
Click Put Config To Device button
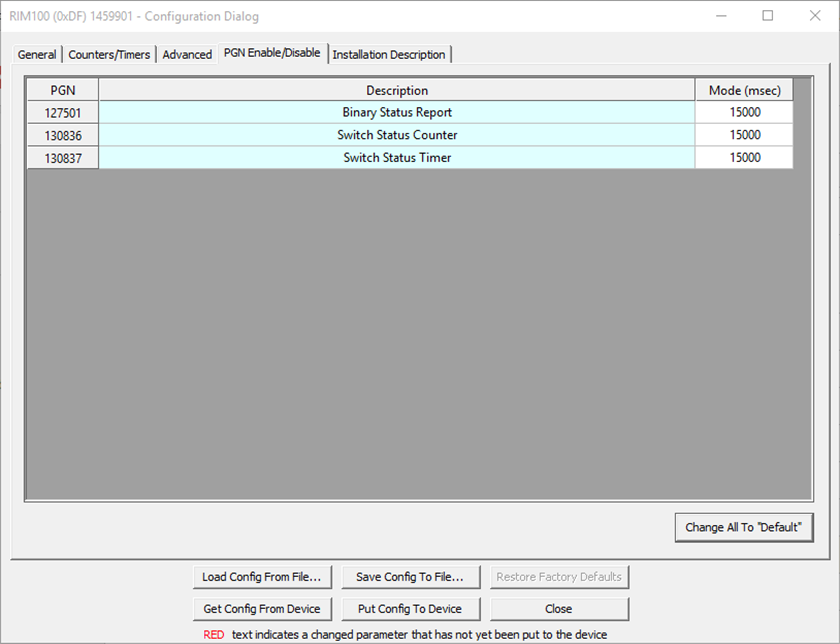[x=410, y=609]
